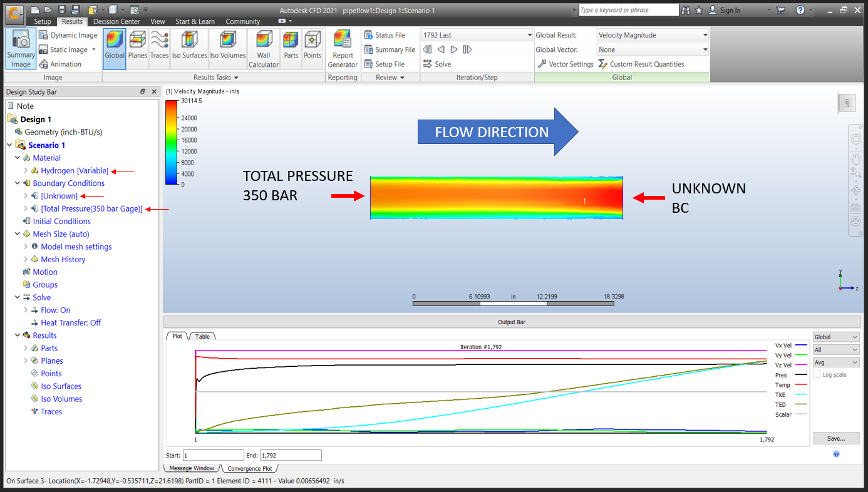868x492 pixels.
Task: Select the Summary Image tool
Action: (21, 48)
